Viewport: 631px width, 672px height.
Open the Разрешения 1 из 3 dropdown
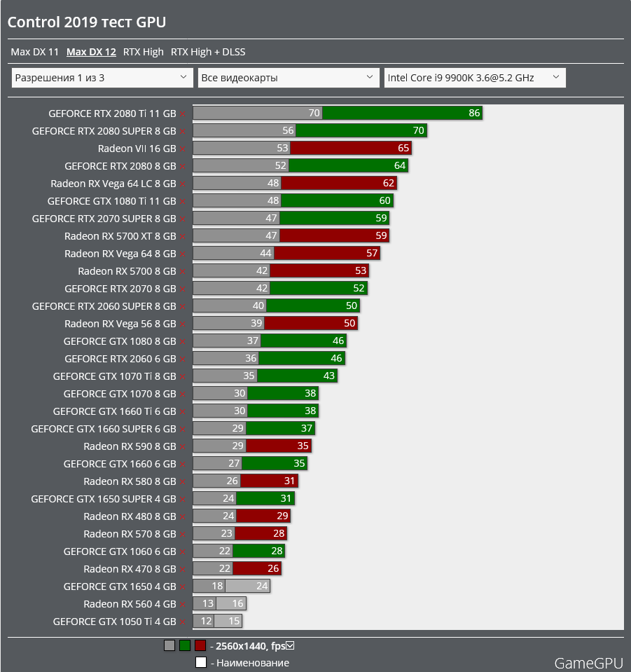point(102,78)
